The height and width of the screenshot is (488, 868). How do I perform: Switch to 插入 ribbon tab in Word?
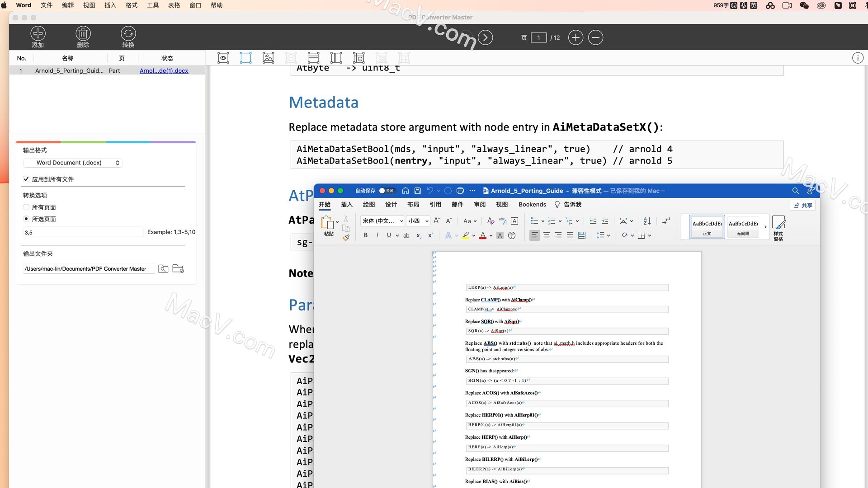[347, 205]
